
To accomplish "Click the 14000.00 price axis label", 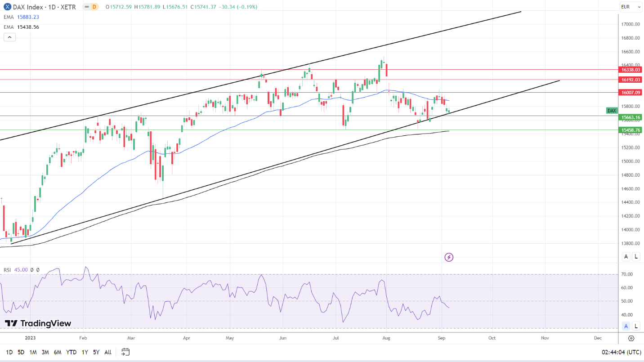I will click(x=631, y=230).
